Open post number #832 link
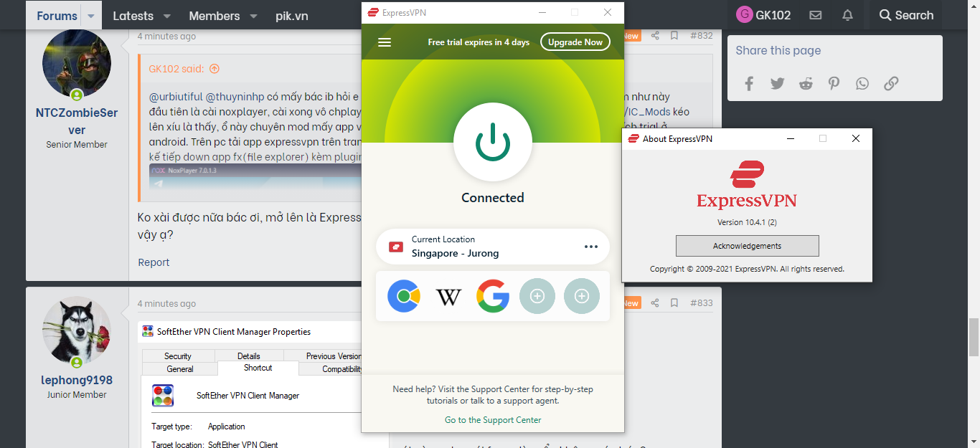This screenshot has width=980, height=448. 702,36
